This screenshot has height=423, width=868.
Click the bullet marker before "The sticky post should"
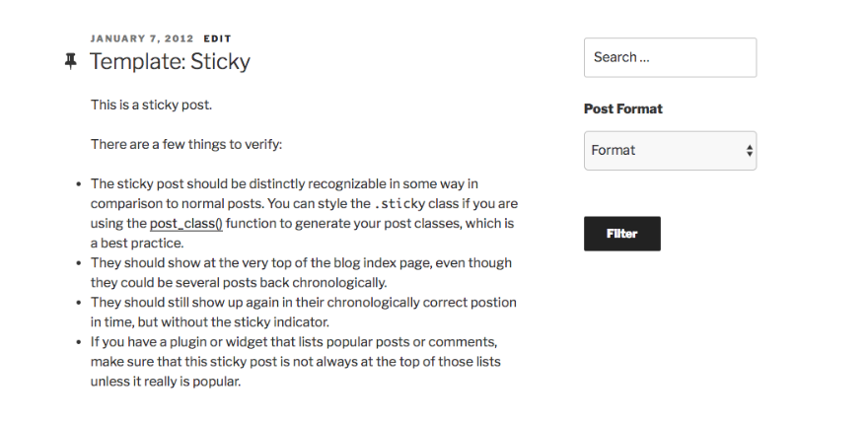click(78, 183)
